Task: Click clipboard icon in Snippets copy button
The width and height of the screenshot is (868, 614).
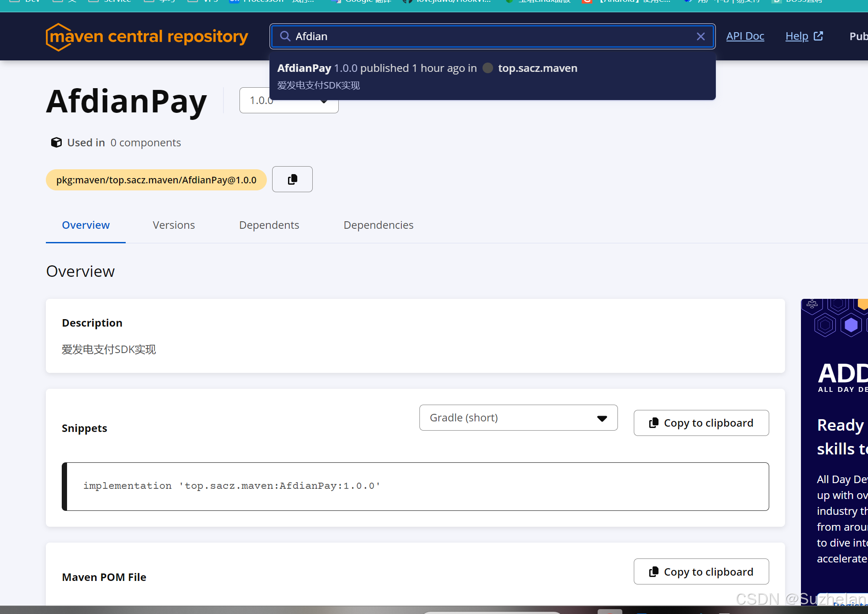Action: 654,423
